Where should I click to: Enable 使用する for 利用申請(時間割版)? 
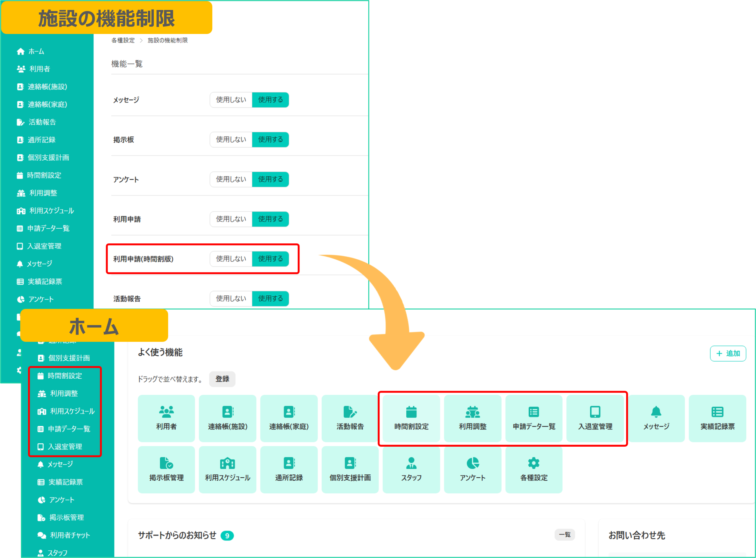270,259
